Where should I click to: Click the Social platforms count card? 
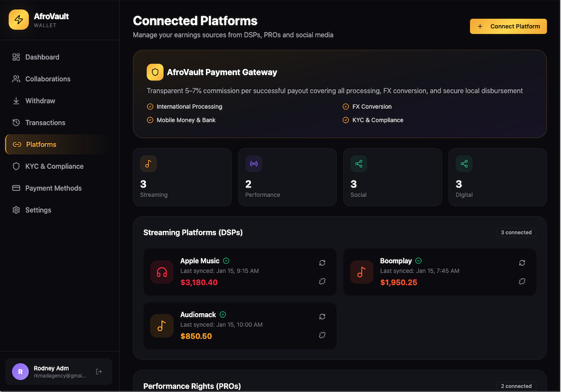coord(392,177)
